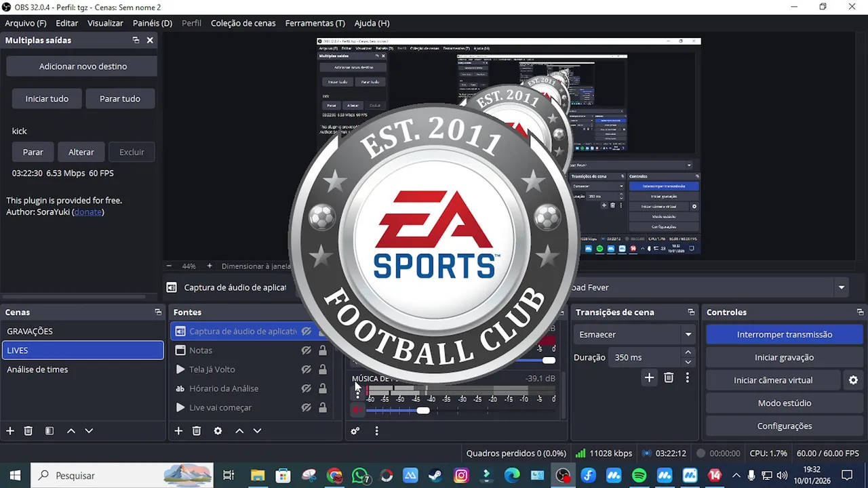Add a new scene with plus icon in Cenas
The height and width of the screenshot is (488, 868).
(x=10, y=431)
